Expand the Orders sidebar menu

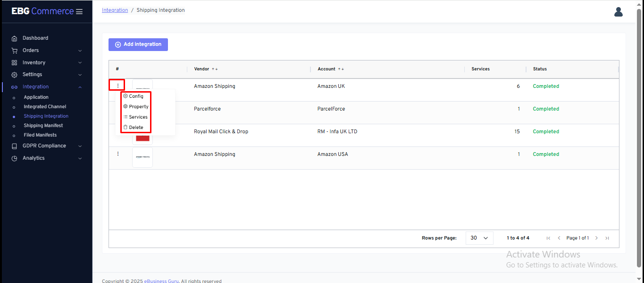[x=46, y=51]
